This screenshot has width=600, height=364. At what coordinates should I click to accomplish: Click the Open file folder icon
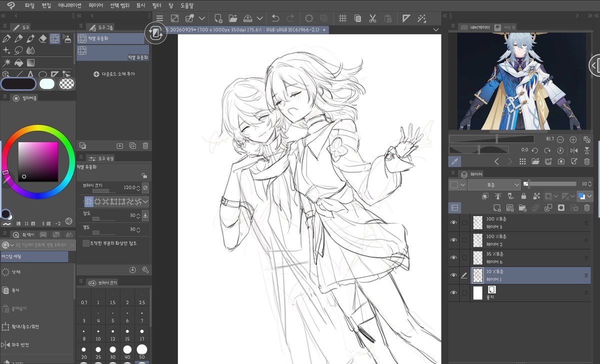pos(233,18)
